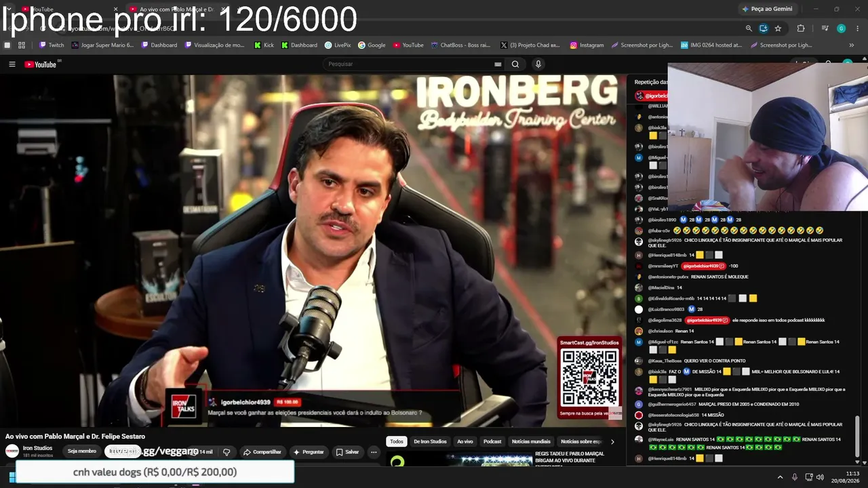This screenshot has height=488, width=868.
Task: Open the Projeto Chad X bookmark
Action: coord(530,45)
